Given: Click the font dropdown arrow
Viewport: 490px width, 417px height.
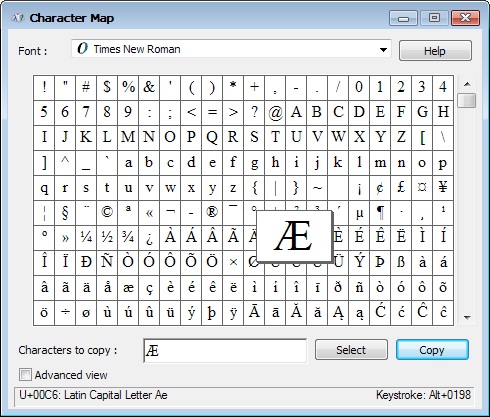Looking at the screenshot, I should point(383,50).
